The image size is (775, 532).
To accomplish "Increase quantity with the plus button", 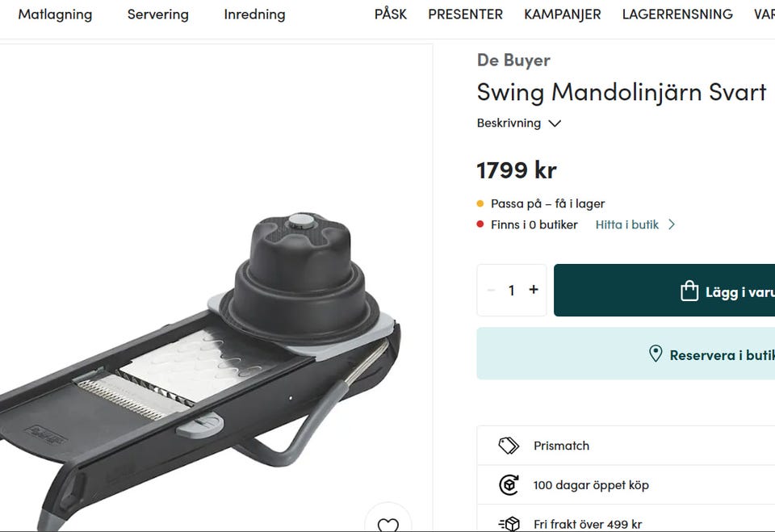I will [x=534, y=290].
